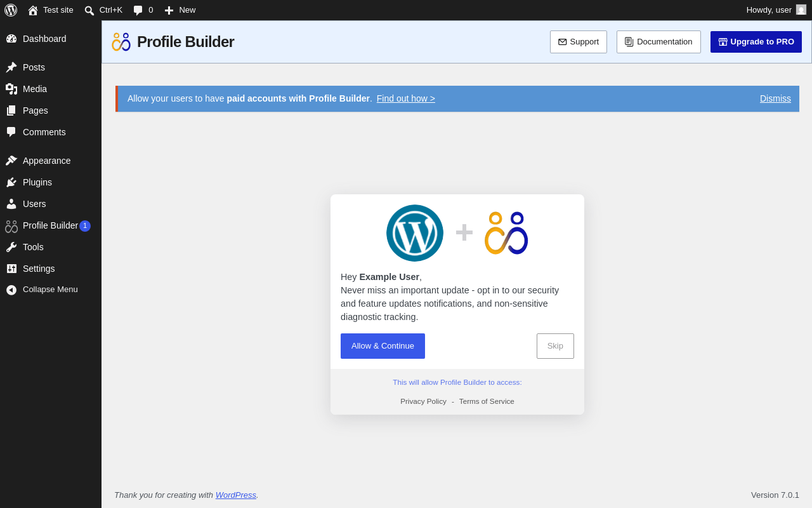The width and height of the screenshot is (812, 508).
Task: Click the Test site name
Action: coord(58,10)
